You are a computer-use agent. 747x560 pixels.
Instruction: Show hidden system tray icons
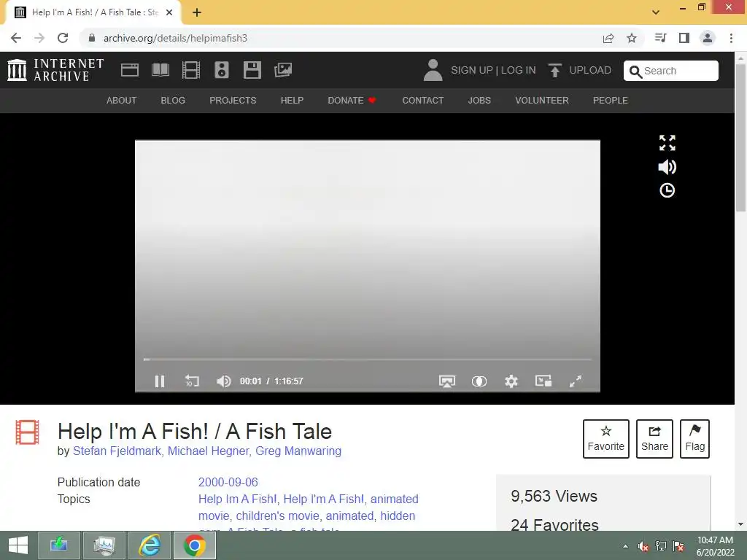(x=625, y=546)
